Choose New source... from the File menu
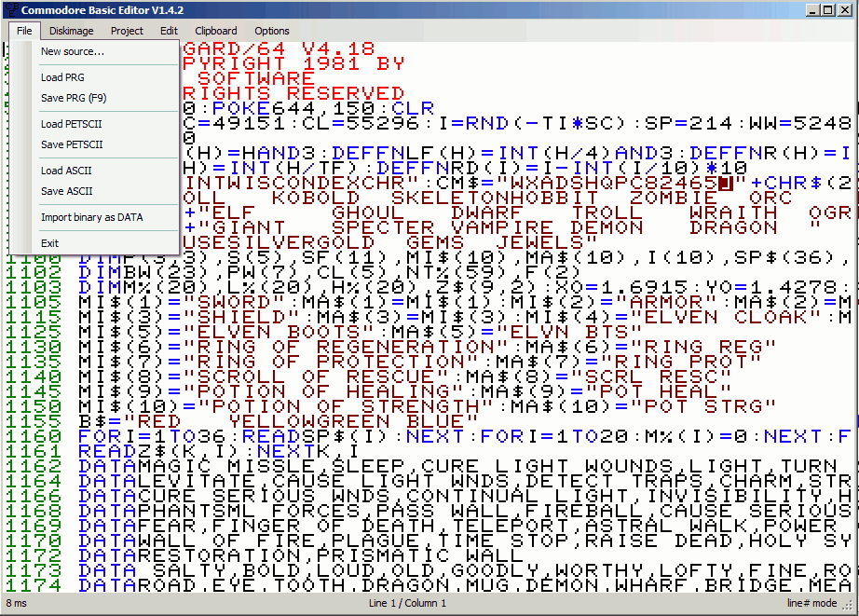The width and height of the screenshot is (859, 616). point(72,52)
